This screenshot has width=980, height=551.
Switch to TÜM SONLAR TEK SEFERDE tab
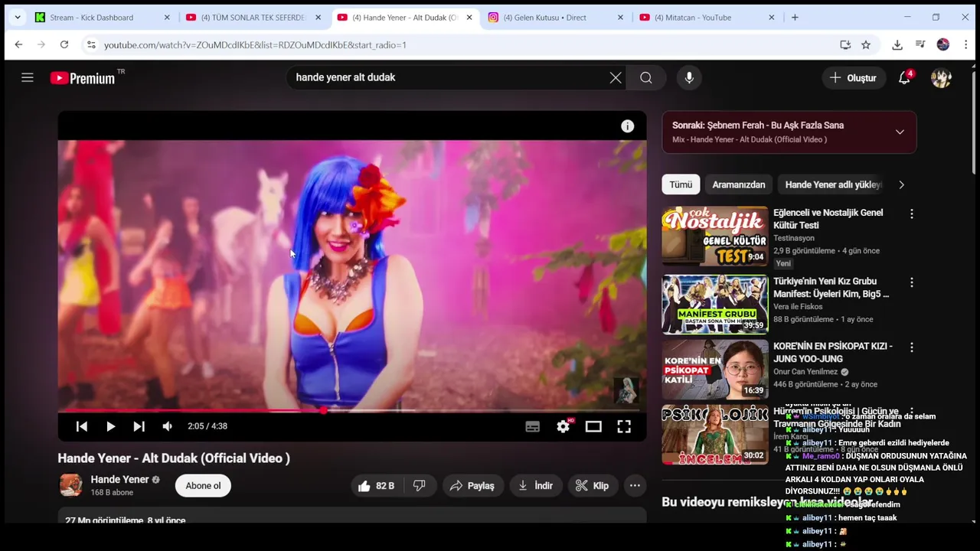click(x=253, y=18)
